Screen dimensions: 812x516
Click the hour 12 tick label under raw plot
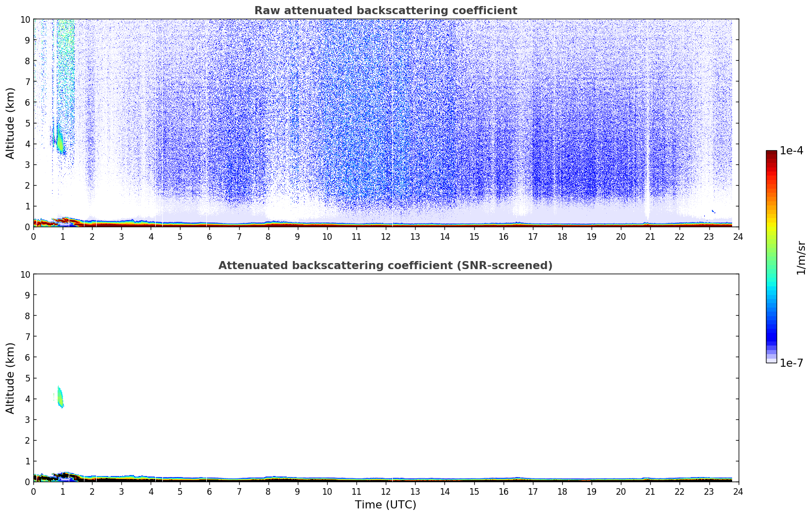point(386,237)
